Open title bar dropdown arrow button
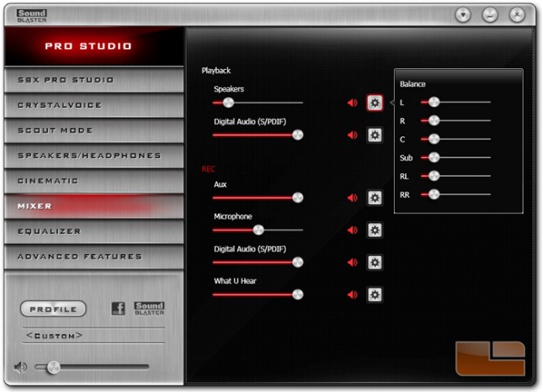The height and width of the screenshot is (392, 543). pos(463,15)
